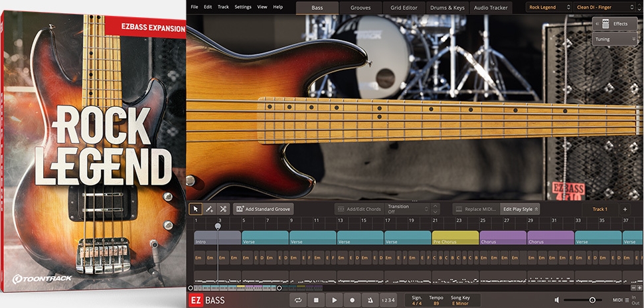Toggle the metronome
This screenshot has height=308, width=644.
pos(370,300)
